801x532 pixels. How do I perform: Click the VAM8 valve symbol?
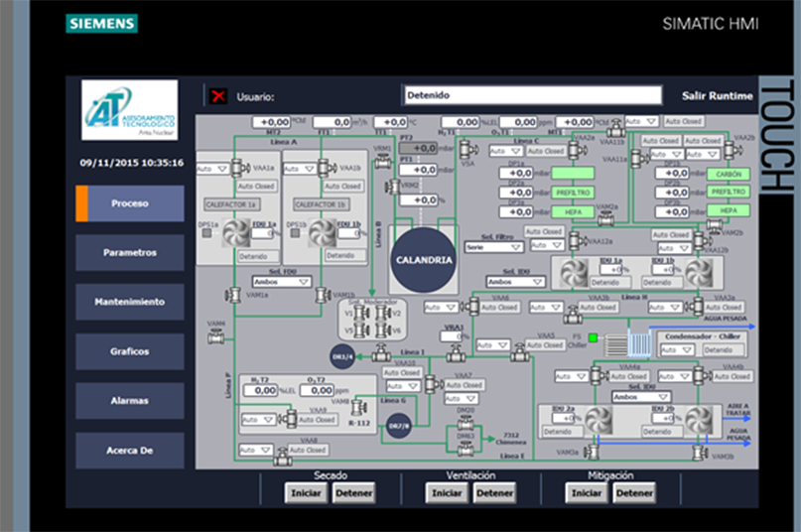click(358, 407)
